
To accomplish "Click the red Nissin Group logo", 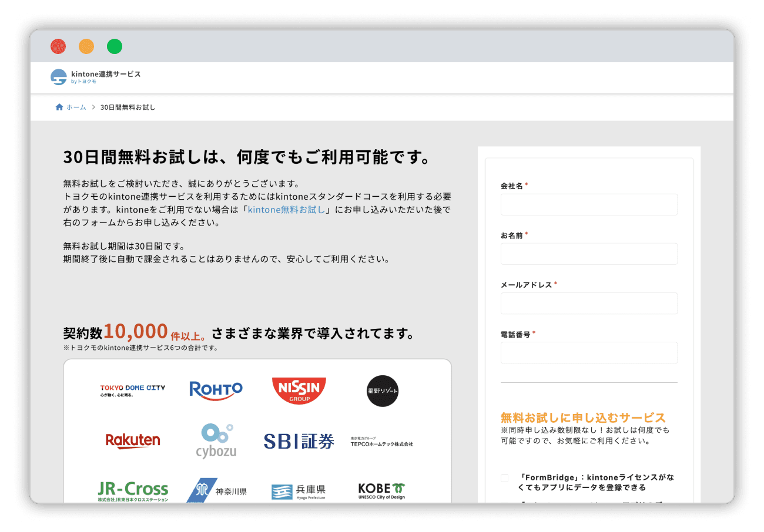I will point(299,390).
